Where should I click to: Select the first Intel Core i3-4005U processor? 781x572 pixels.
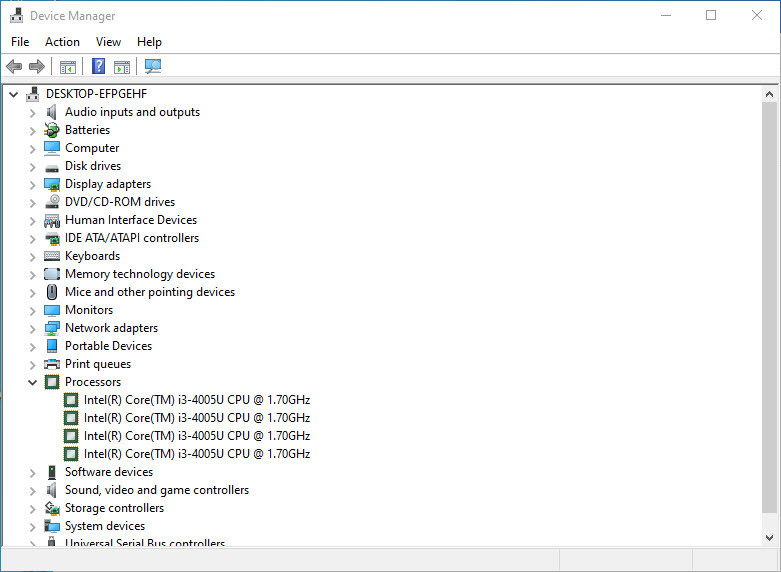click(x=197, y=400)
